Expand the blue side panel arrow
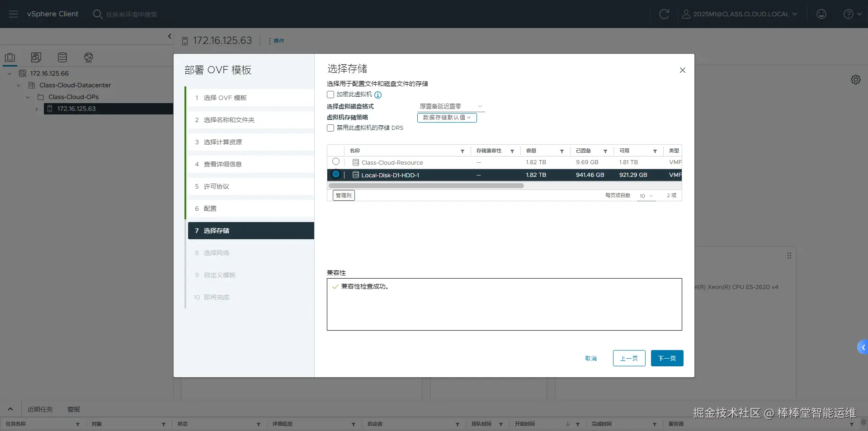The height and width of the screenshot is (431, 868). coord(863,347)
